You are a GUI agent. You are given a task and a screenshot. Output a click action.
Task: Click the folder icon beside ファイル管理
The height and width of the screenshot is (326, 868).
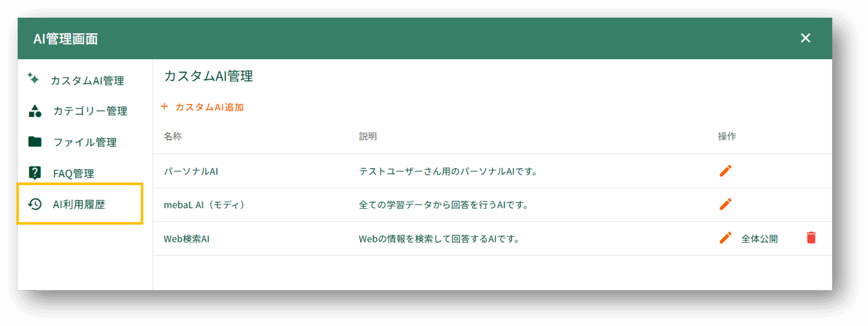click(35, 142)
